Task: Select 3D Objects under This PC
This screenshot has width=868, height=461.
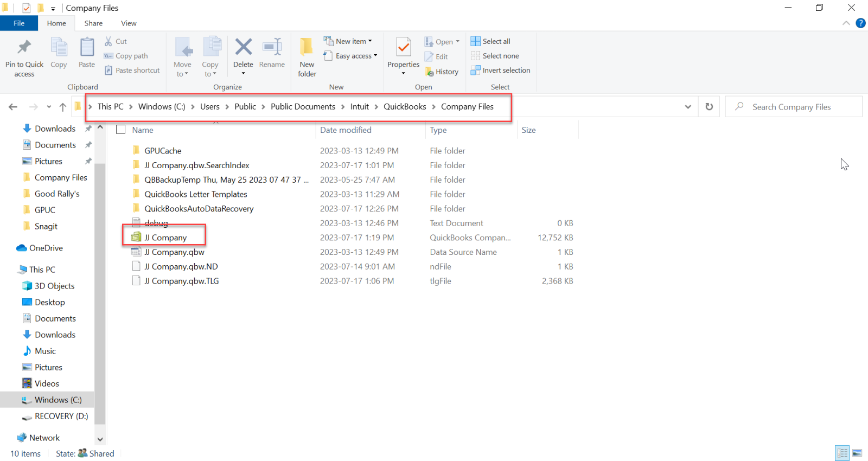Action: (48, 286)
